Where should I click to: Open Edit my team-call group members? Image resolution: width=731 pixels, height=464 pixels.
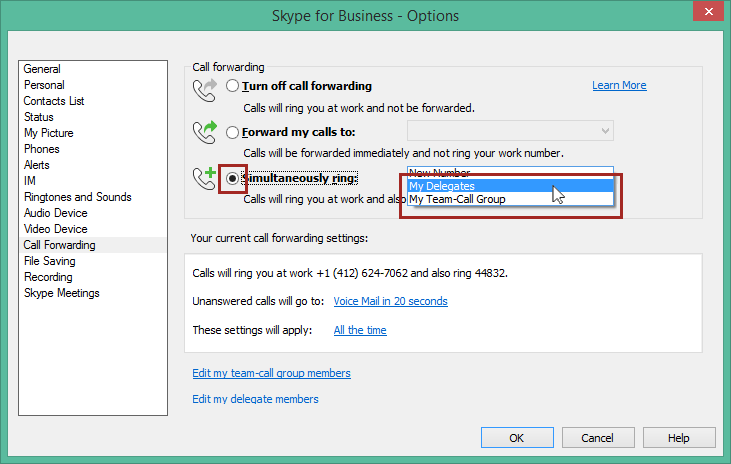tap(271, 373)
